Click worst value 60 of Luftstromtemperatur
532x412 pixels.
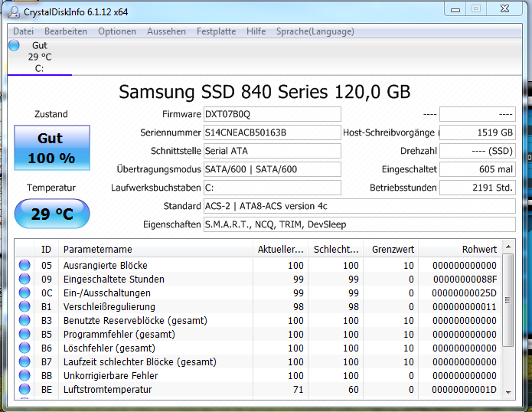353,390
